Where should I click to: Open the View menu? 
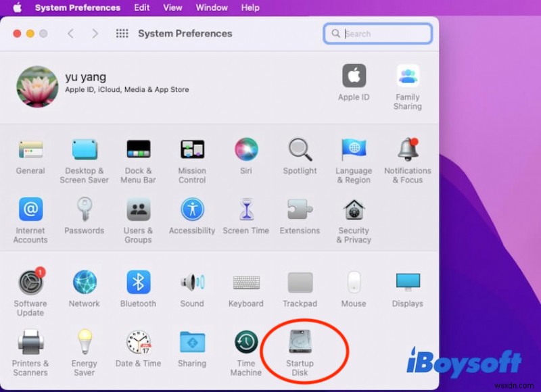(172, 7)
